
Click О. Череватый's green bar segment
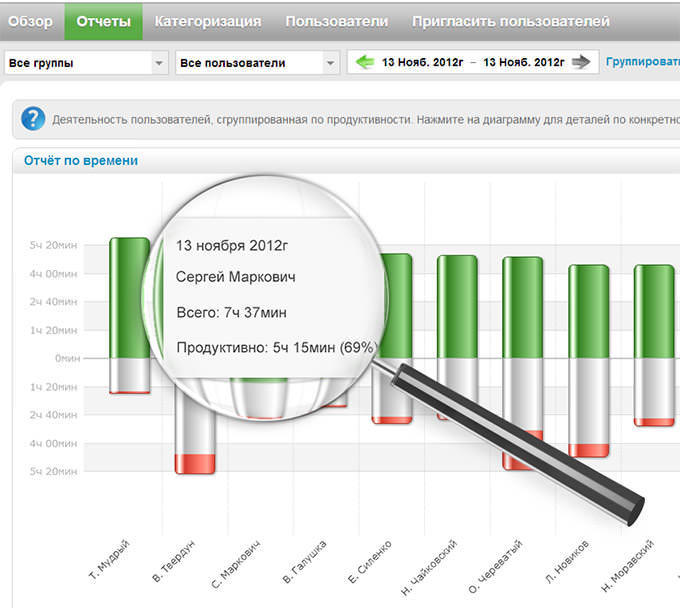(x=523, y=307)
